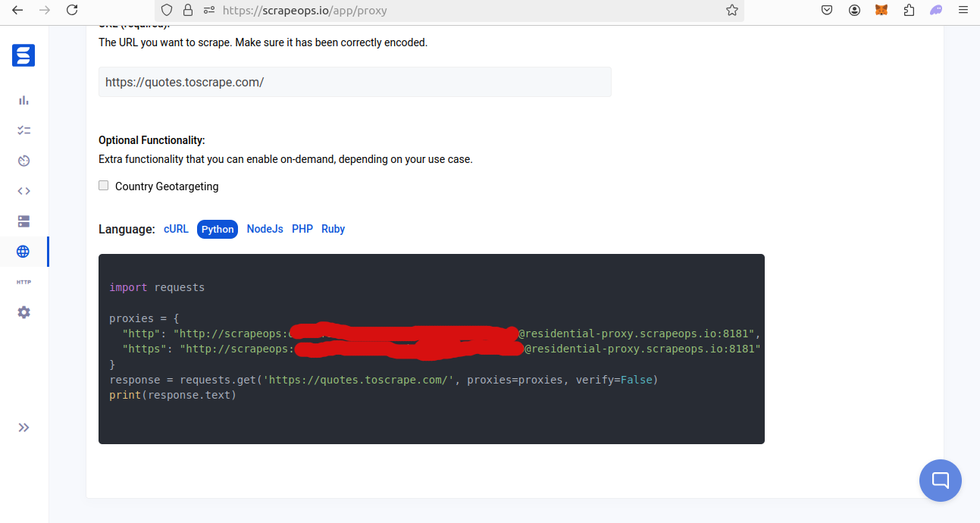This screenshot has width=980, height=523.
Task: Open the purple extension icon in toolbar
Action: (937, 10)
